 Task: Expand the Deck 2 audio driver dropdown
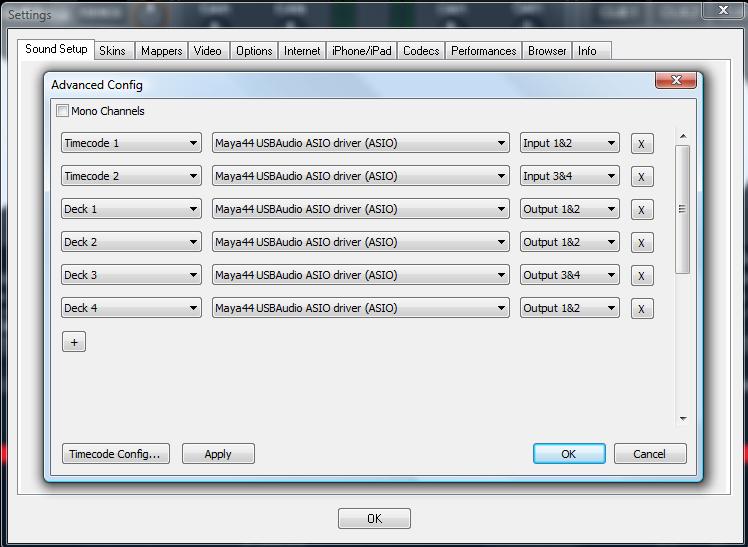coord(361,241)
